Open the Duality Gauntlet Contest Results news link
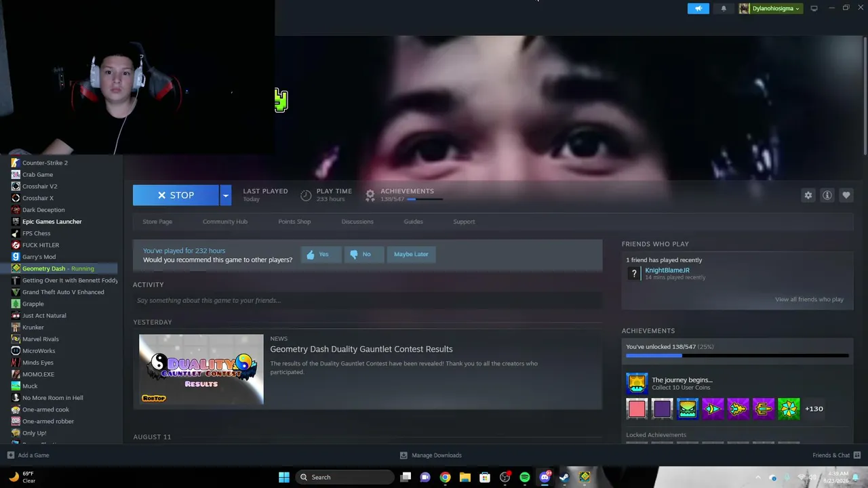Screen dimensions: 868x488 tap(361, 349)
